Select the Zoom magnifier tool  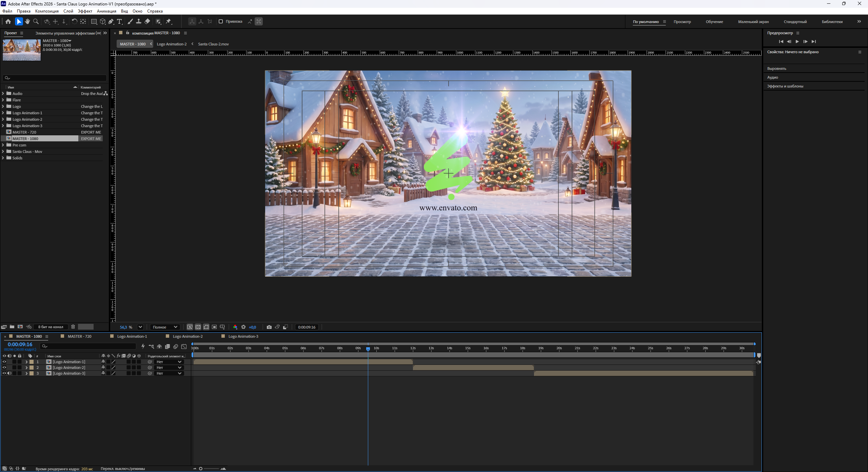[36, 21]
